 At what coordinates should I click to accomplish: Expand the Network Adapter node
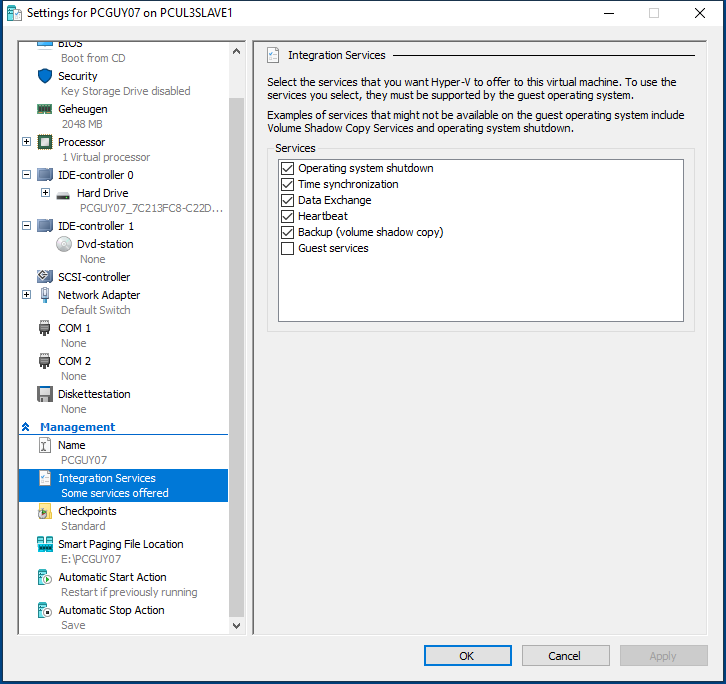pyautogui.click(x=27, y=295)
